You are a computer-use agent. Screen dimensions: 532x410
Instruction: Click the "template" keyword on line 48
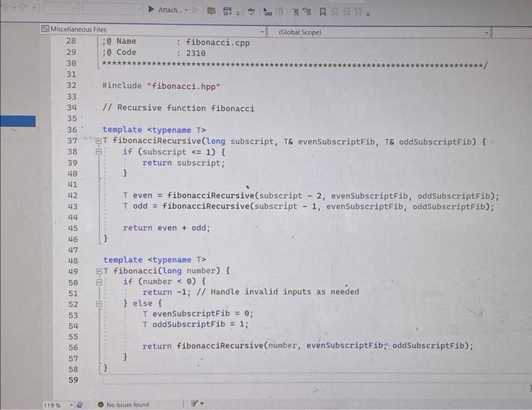pos(123,260)
